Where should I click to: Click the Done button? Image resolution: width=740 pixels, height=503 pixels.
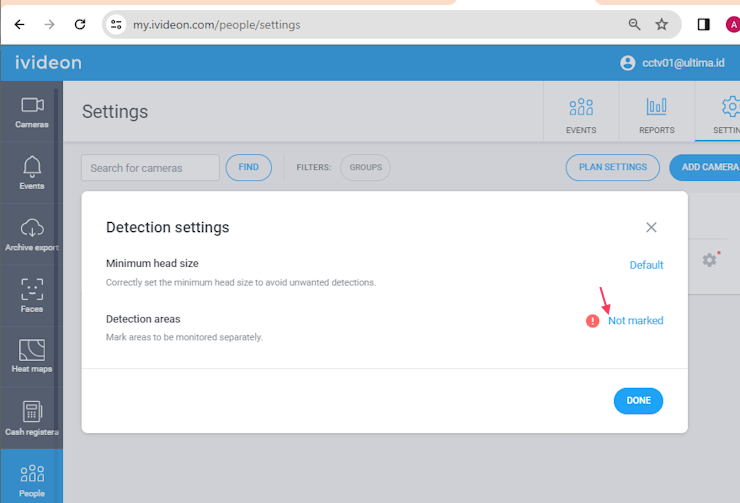(638, 401)
